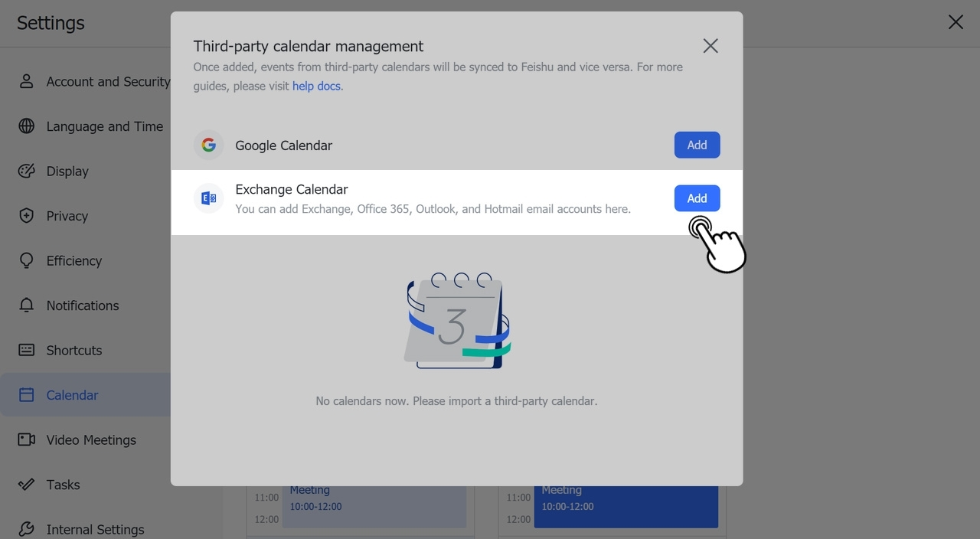Click the blue Meeting 10:00-12:00 event
This screenshot has width=980, height=539.
[626, 507]
